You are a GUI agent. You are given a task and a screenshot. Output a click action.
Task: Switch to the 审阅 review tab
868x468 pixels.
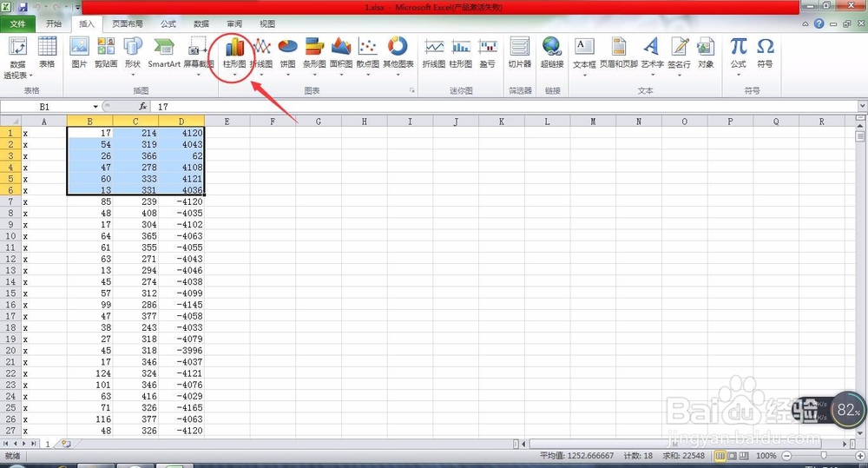234,23
